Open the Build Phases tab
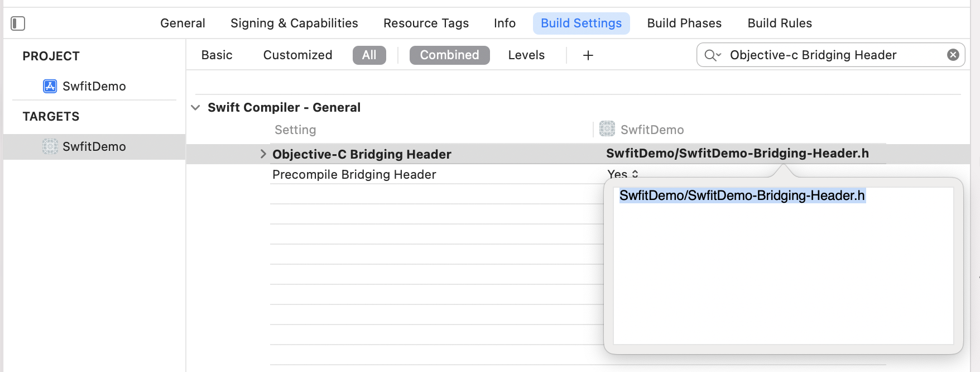The image size is (980, 372). [684, 23]
